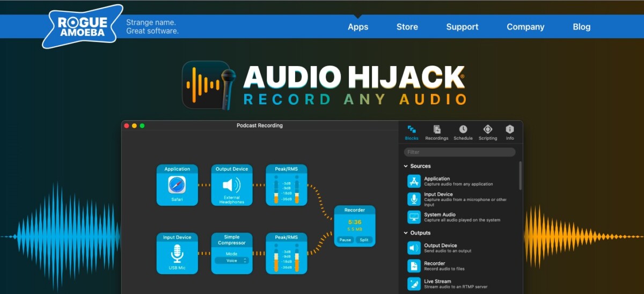Screen dimensions: 644x294
Task: Click the Audio Hijack app icon
Action: tap(209, 85)
